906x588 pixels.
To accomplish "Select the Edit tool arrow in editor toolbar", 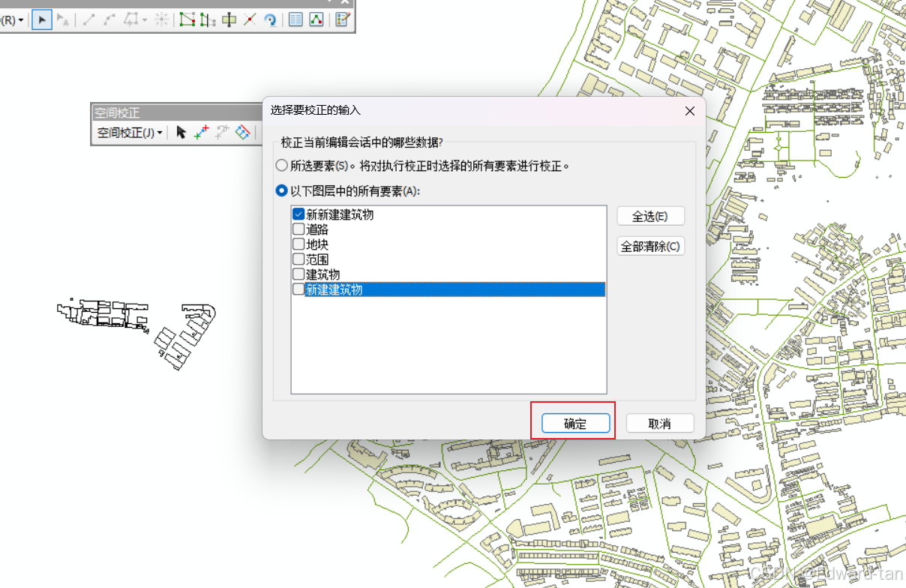I will tap(42, 19).
